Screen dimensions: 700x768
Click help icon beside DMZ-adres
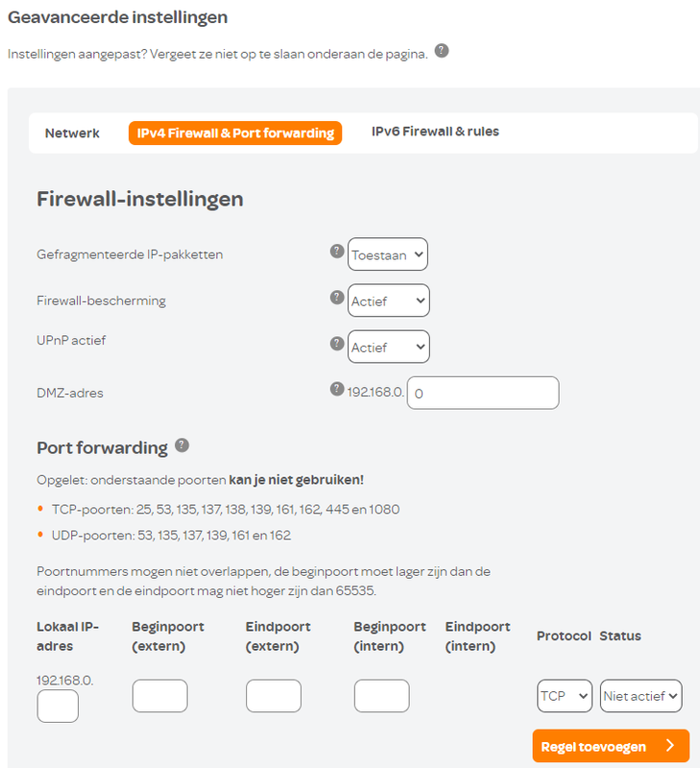(337, 389)
